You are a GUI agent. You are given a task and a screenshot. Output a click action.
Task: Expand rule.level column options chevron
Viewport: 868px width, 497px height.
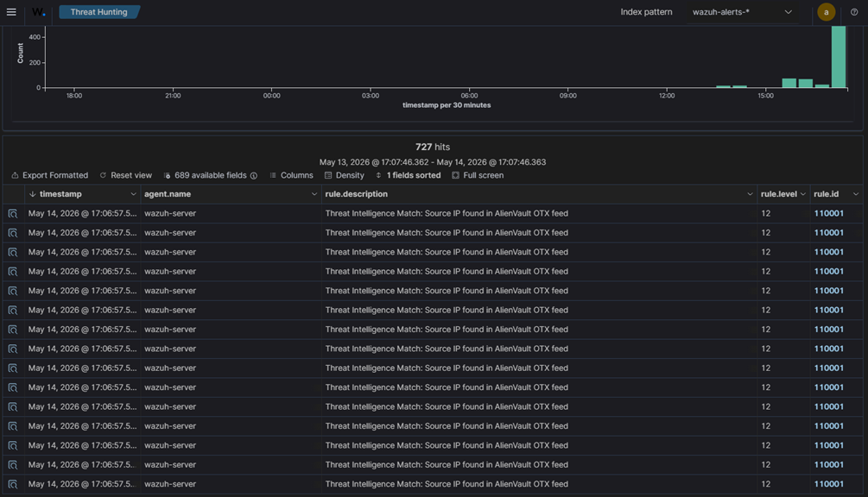coord(803,194)
